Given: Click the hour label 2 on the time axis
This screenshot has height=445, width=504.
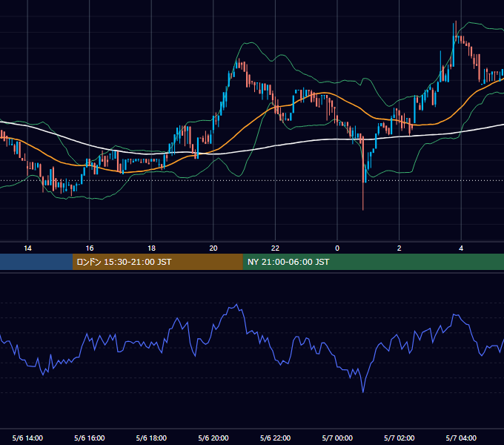Looking at the screenshot, I should [399, 248].
